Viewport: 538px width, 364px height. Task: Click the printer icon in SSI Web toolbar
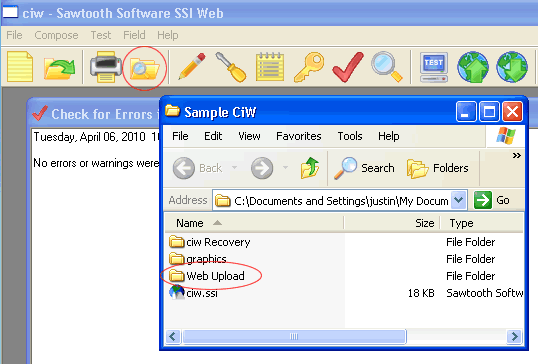(106, 67)
